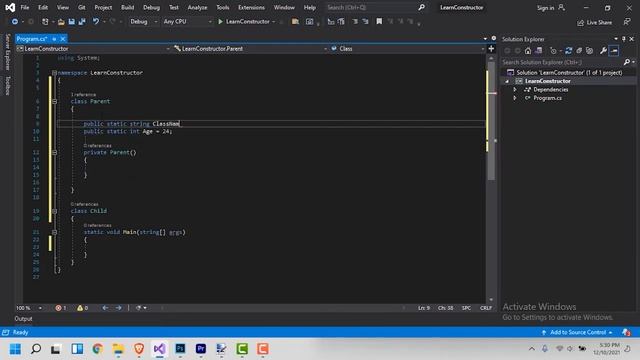This screenshot has height=360, width=640.
Task: Click the editor split-window plus button
Action: click(x=491, y=49)
